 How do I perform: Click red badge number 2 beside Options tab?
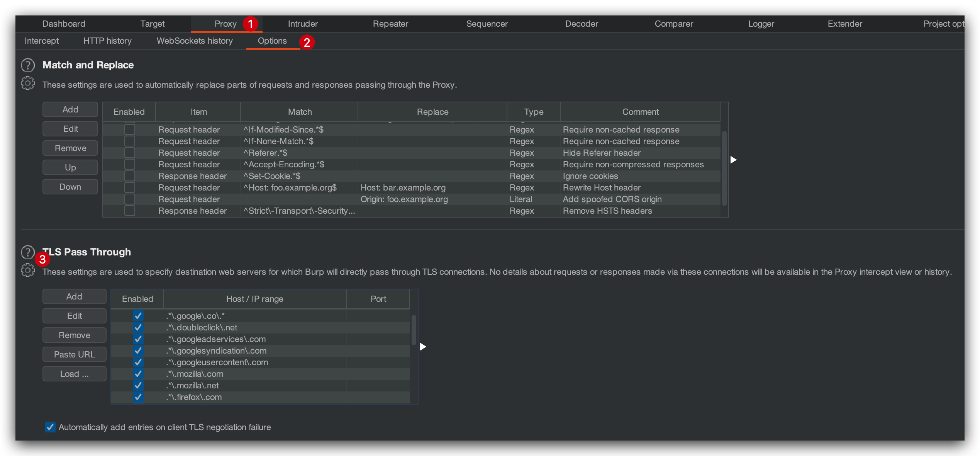coord(307,42)
